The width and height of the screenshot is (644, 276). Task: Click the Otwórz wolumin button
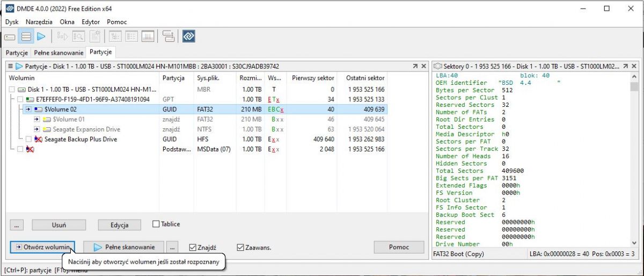click(x=42, y=247)
